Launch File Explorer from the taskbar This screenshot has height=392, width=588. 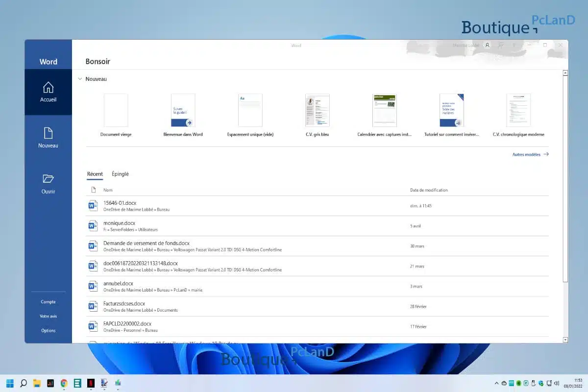tap(37, 383)
